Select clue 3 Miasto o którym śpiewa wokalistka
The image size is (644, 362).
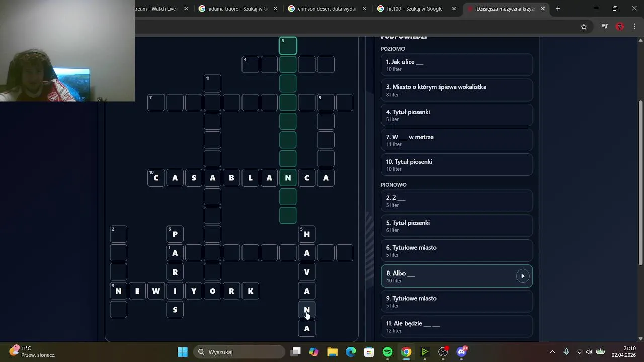tap(457, 90)
